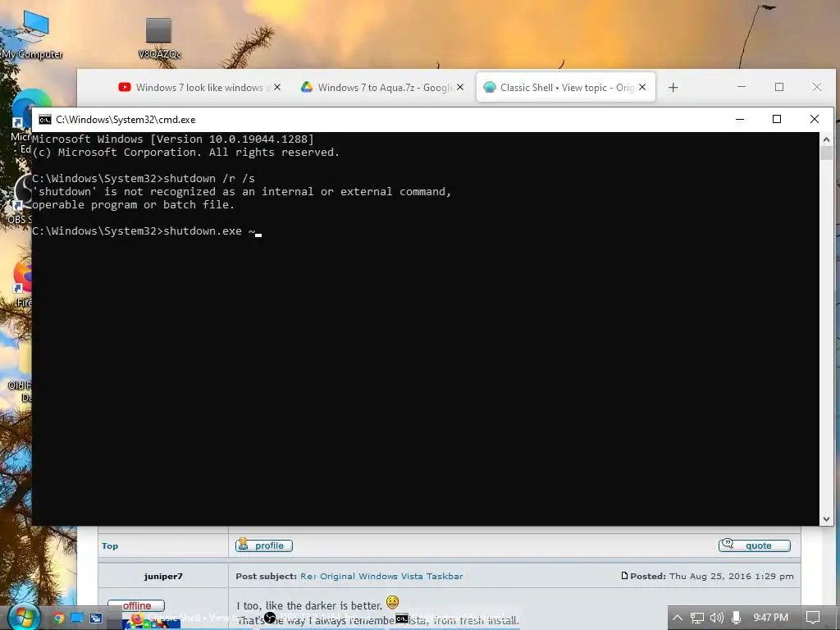Close the Classic Shell View topic tab
This screenshot has height=630, width=840.
(642, 87)
